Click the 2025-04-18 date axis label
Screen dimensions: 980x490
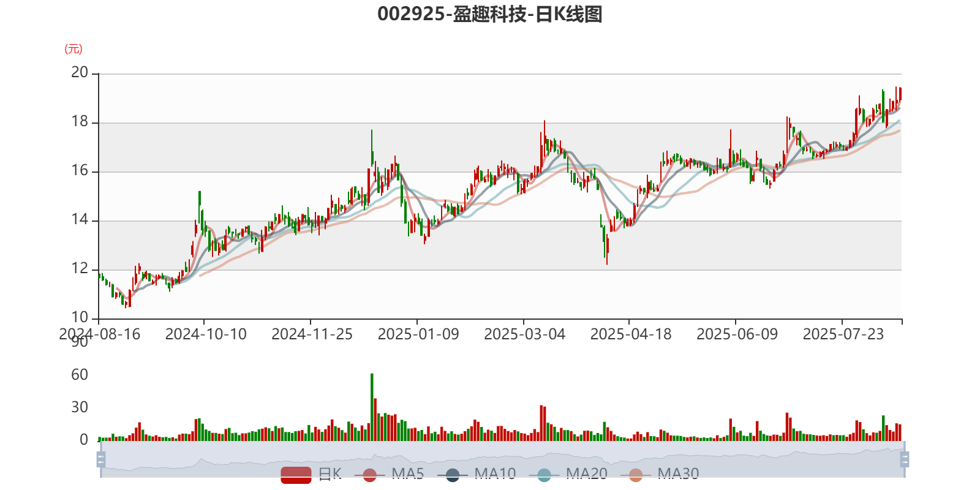631,334
